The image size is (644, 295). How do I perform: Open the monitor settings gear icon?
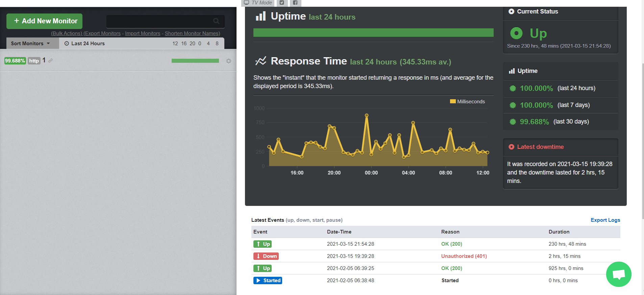pyautogui.click(x=229, y=61)
